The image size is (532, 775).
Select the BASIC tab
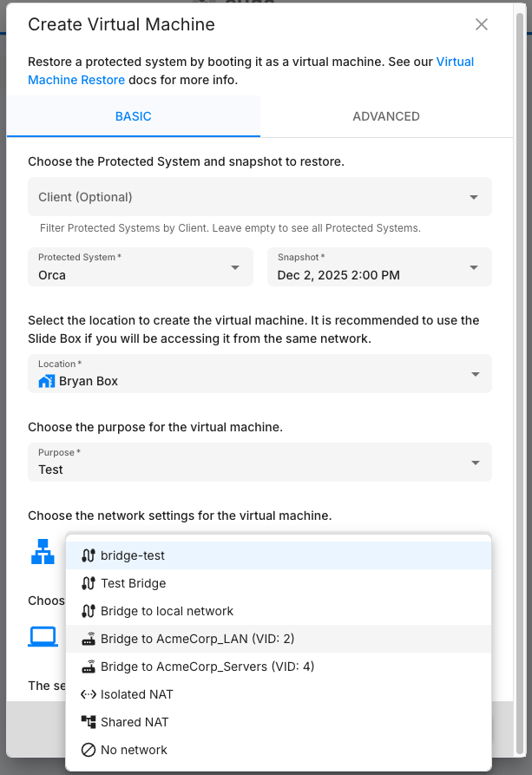[x=133, y=115]
